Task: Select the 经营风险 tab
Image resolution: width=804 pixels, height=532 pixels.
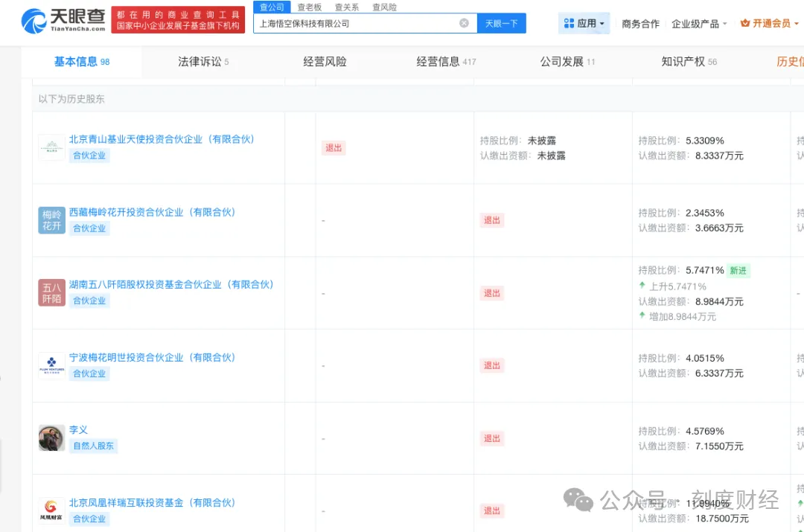Action: tap(325, 62)
